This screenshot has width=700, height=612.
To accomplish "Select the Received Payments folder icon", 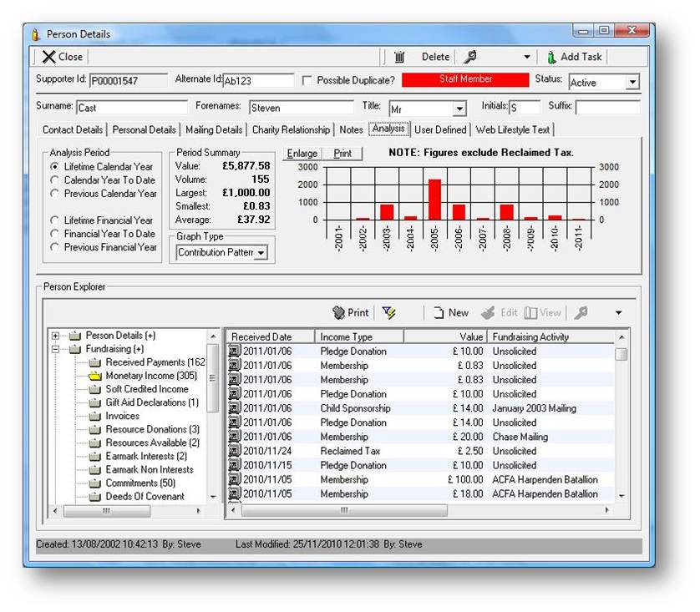I will point(94,362).
